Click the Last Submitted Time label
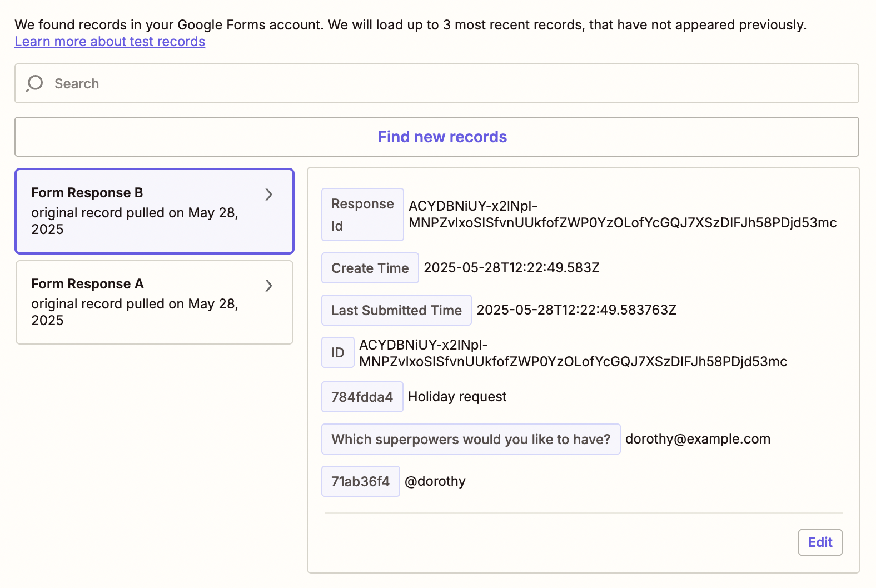This screenshot has height=588, width=876. (396, 310)
